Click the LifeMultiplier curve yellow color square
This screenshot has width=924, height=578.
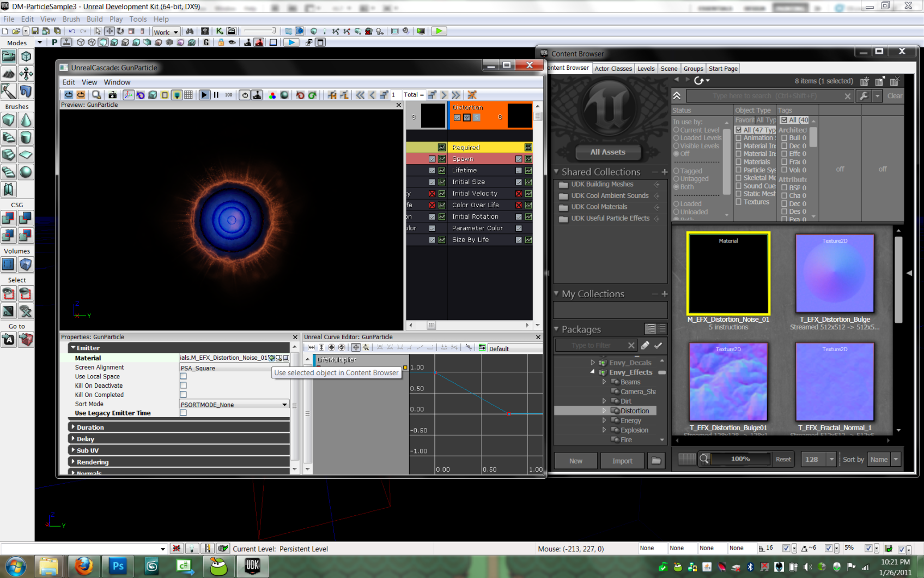pos(405,368)
